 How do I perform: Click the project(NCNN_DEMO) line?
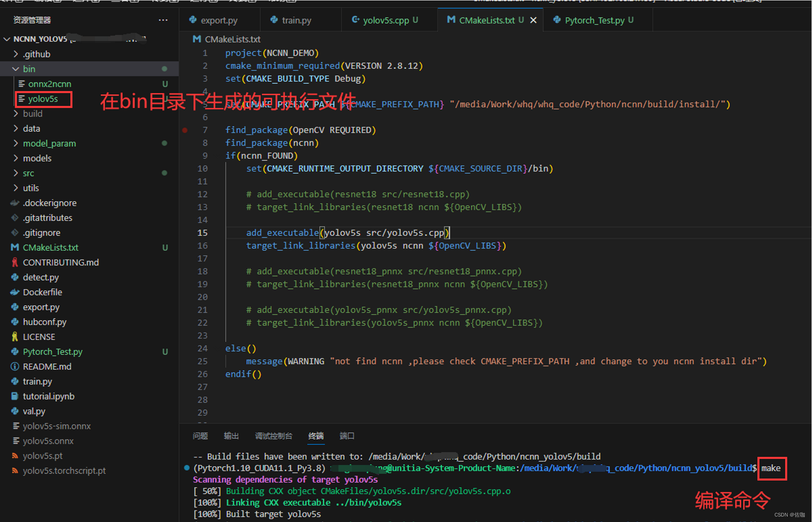272,53
